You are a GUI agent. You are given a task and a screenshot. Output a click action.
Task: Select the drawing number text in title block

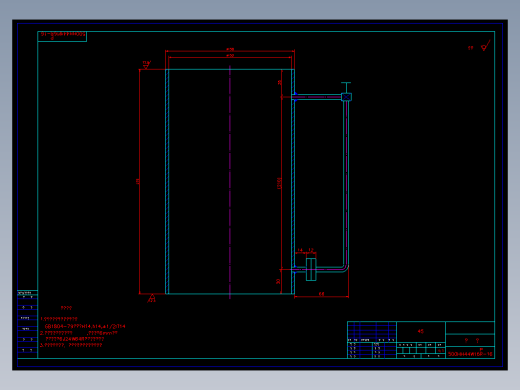tap(470, 354)
